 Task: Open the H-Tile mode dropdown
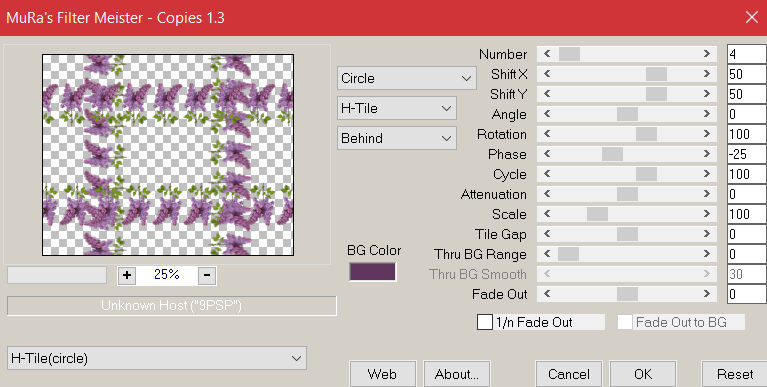397,108
